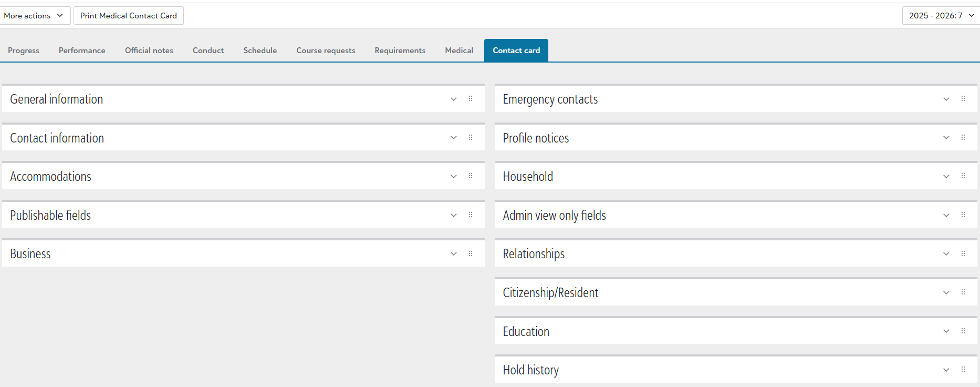This screenshot has height=387, width=980.
Task: Click drag handle icon on Education panel
Action: point(963,331)
